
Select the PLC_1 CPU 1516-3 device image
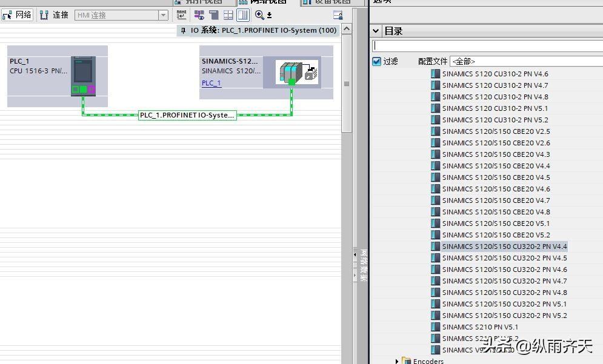tap(83, 76)
